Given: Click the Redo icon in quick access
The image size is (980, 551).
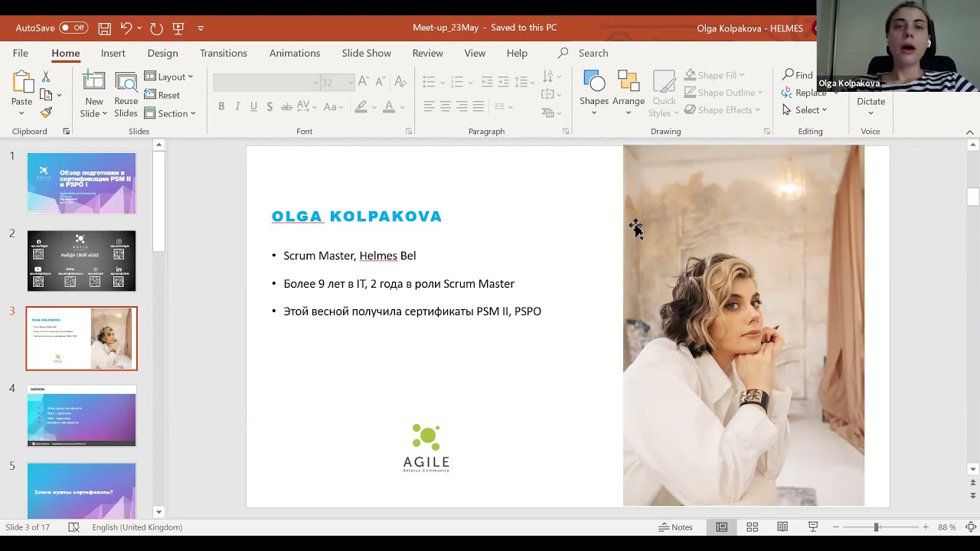Looking at the screenshot, I should (156, 28).
